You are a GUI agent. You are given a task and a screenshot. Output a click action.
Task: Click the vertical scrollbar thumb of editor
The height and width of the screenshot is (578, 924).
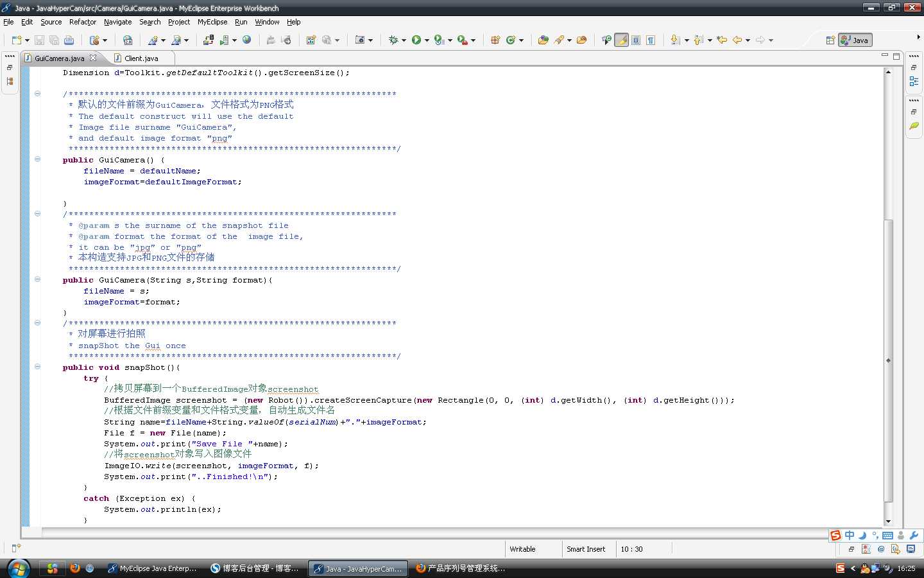point(888,360)
